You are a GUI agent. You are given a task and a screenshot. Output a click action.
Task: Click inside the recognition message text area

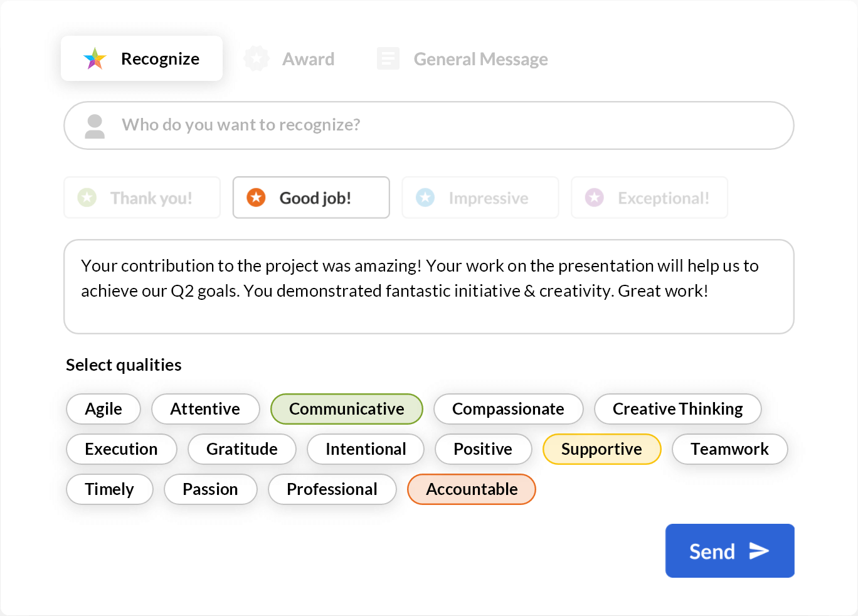(x=429, y=287)
